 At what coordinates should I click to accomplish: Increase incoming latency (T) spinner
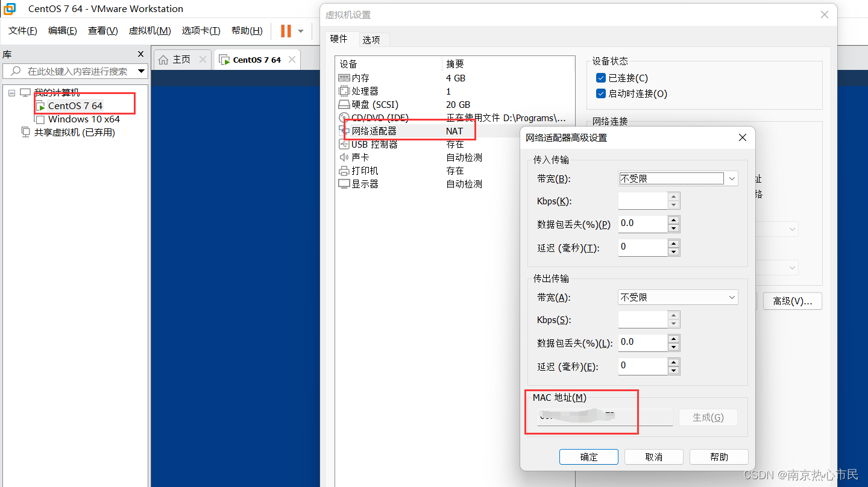point(674,243)
